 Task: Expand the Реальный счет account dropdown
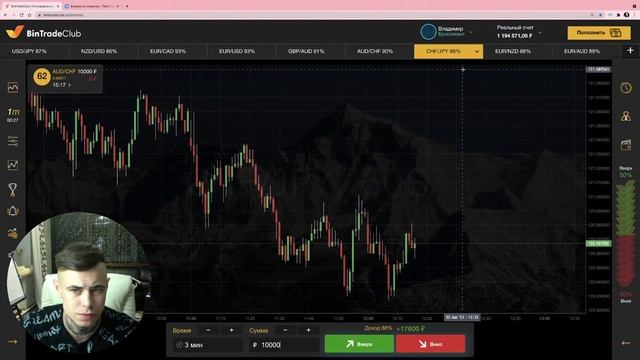click(x=540, y=32)
